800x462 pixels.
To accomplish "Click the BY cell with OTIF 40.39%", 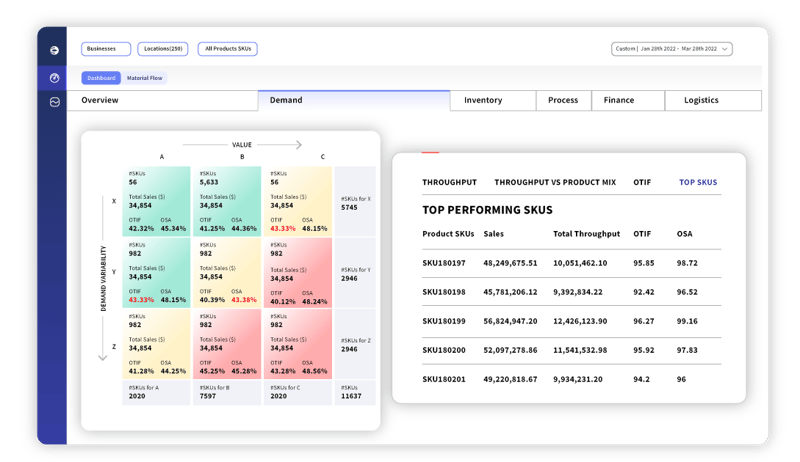I will [x=227, y=272].
